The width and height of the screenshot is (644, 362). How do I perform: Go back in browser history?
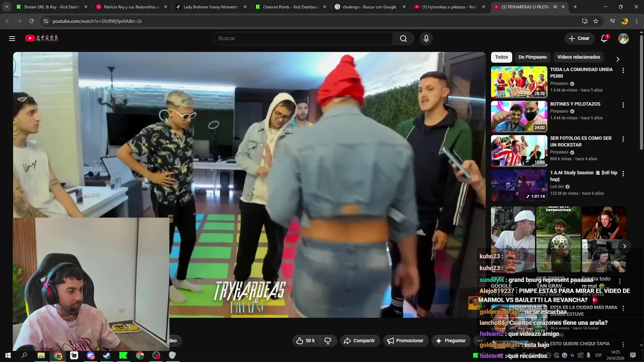click(x=7, y=21)
